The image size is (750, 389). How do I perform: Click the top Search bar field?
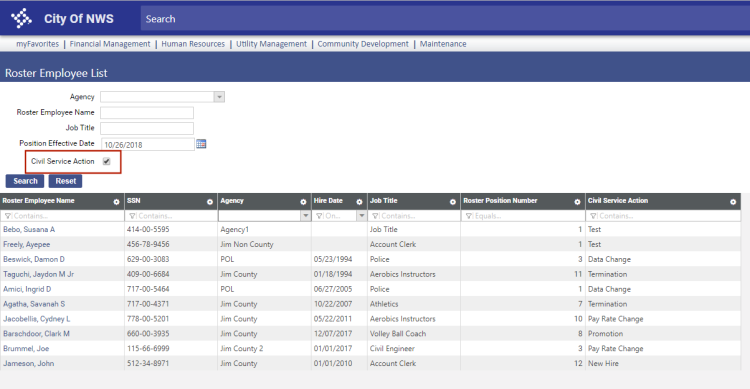coord(445,19)
